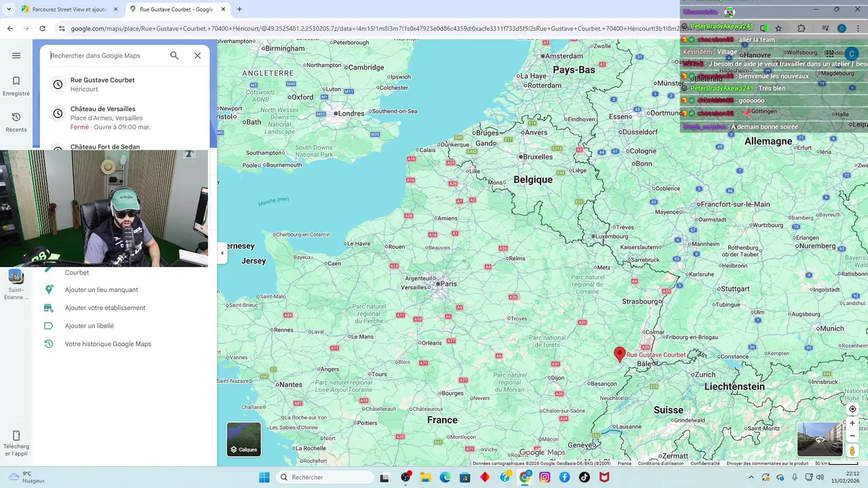868x488 pixels.
Task: Click the Street View pegman icon
Action: pos(852,450)
